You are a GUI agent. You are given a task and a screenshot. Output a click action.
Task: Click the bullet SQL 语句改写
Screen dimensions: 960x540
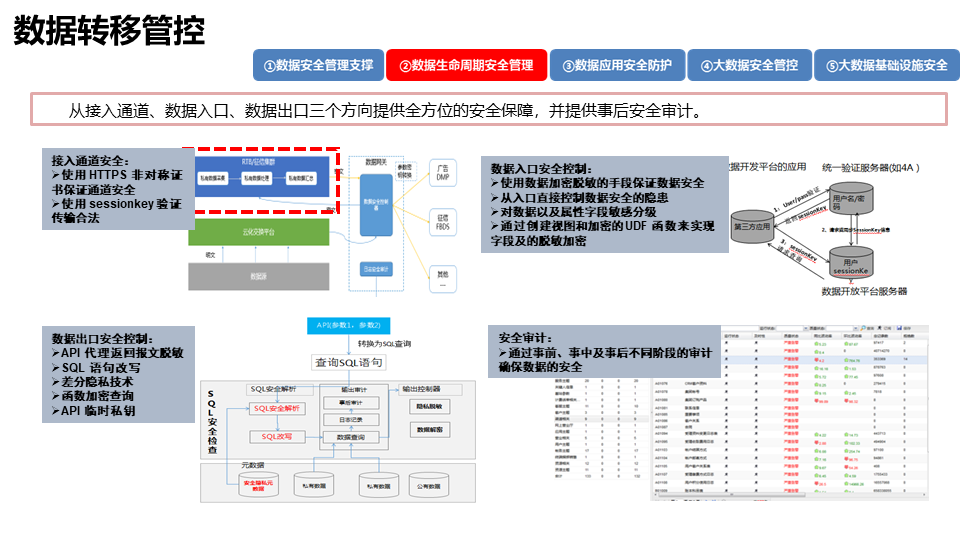[96, 367]
